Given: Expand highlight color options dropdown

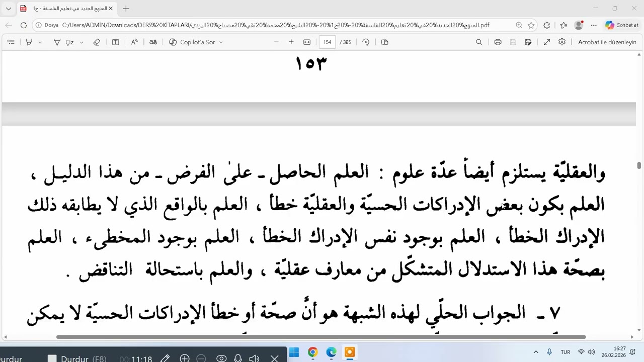Looking at the screenshot, I should pos(40,42).
